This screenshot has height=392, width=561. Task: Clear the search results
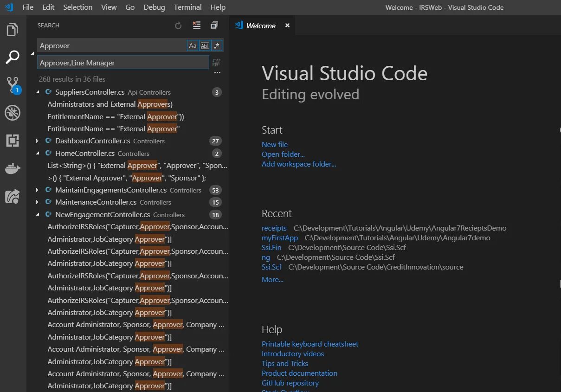(x=197, y=26)
